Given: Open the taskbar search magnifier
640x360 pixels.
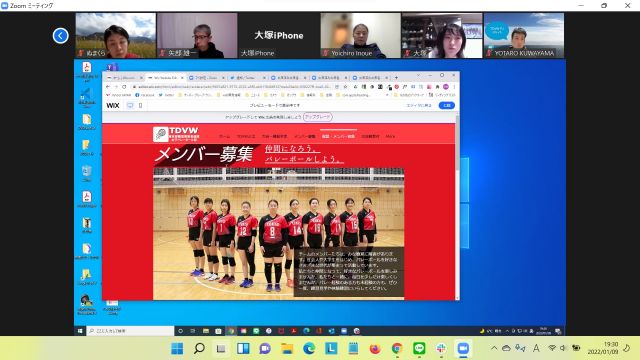Looking at the screenshot, I should coord(199,348).
